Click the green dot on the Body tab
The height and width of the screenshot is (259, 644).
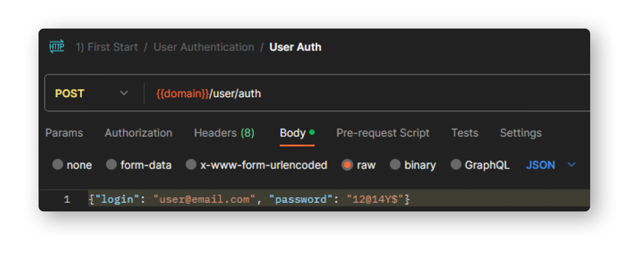click(312, 132)
